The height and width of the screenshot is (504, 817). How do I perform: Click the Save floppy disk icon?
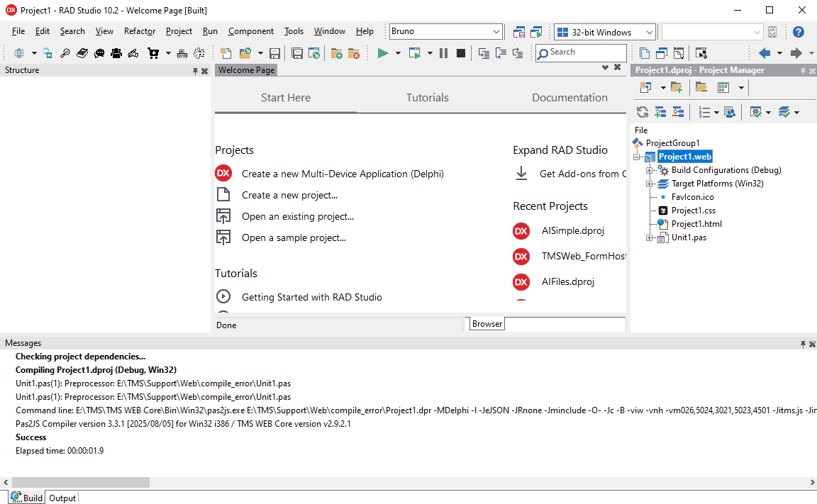click(x=274, y=53)
